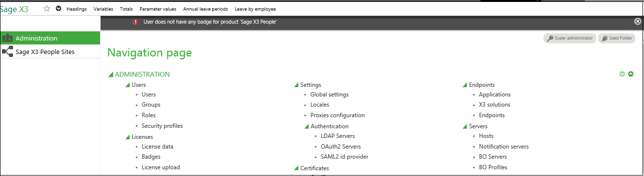
Task: Open Annual leave periods bookmark
Action: click(206, 9)
